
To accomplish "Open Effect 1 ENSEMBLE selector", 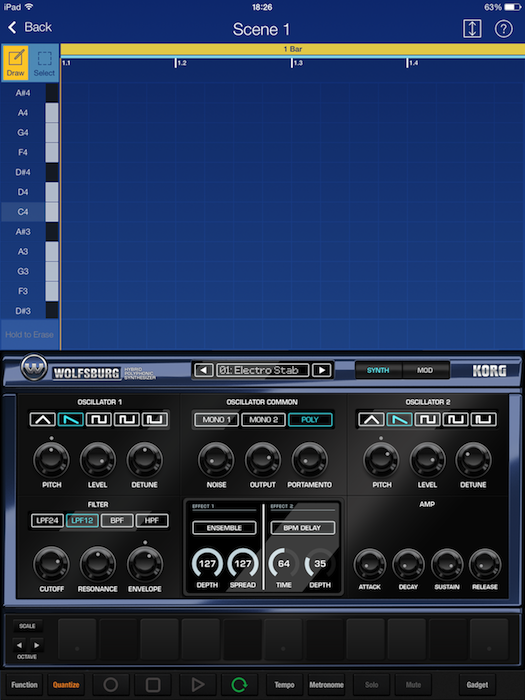I will [x=224, y=528].
